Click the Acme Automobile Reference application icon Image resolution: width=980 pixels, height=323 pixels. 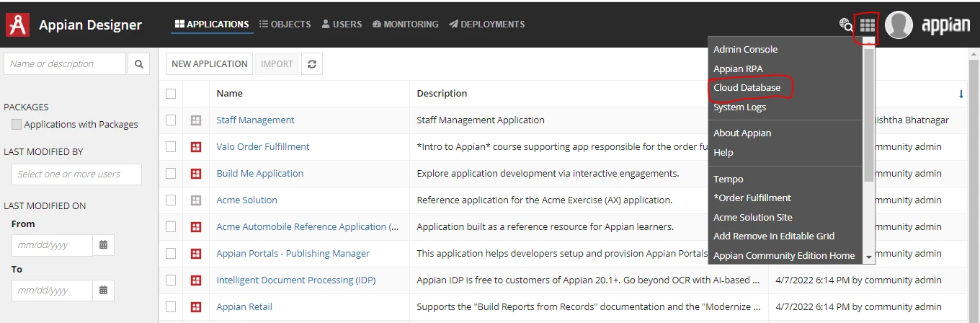[196, 227]
